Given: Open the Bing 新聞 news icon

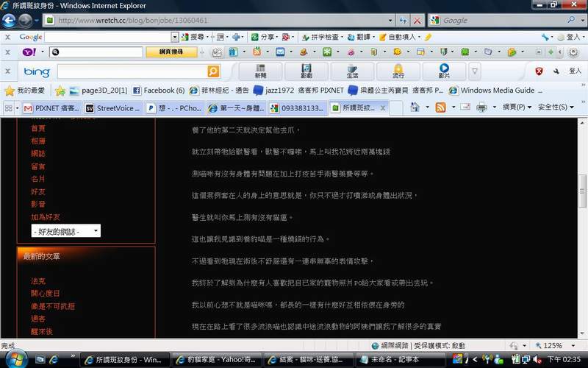Looking at the screenshot, I should click(261, 71).
